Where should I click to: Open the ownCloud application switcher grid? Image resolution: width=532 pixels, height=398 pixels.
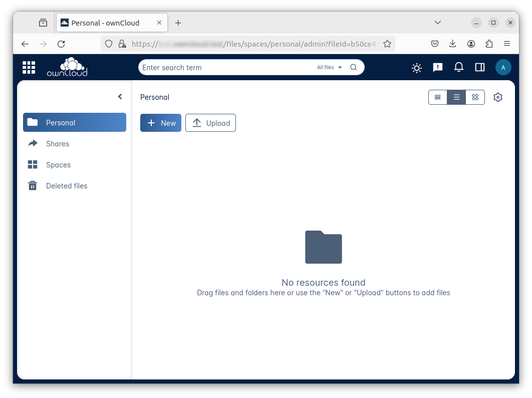[29, 67]
